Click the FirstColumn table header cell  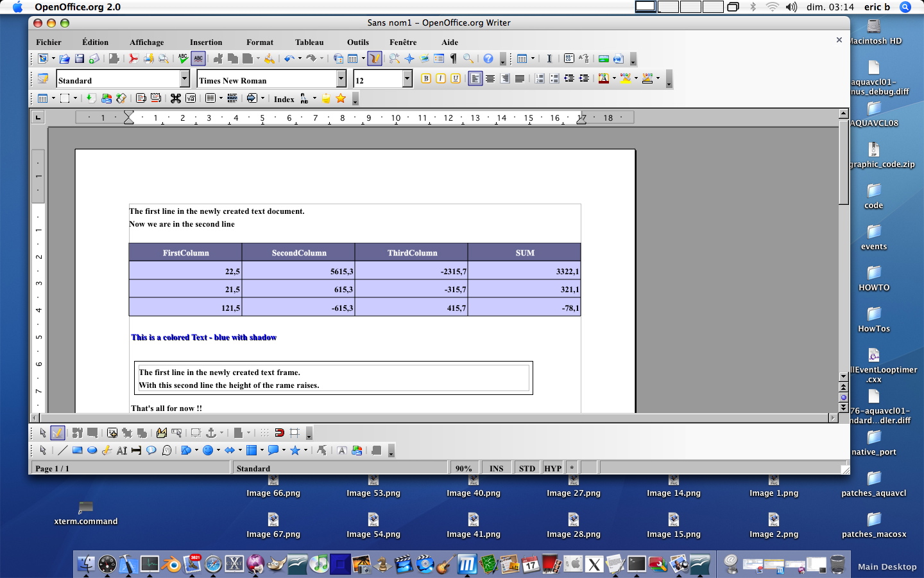click(x=185, y=252)
